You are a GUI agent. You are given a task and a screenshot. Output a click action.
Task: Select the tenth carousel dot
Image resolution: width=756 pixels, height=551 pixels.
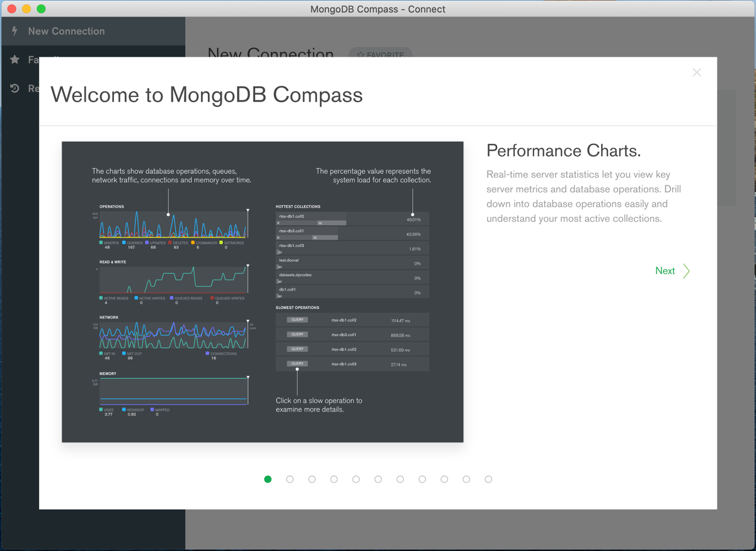tap(466, 479)
